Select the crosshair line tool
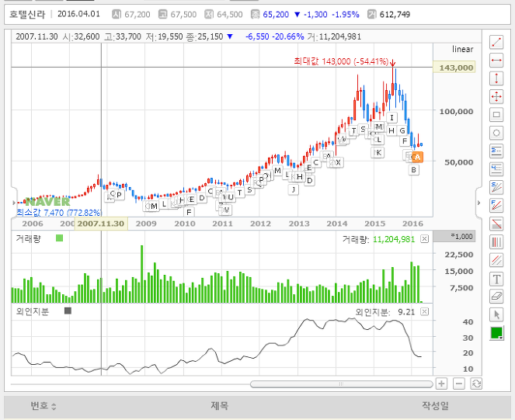The height and width of the screenshot is (420, 515). [x=496, y=96]
